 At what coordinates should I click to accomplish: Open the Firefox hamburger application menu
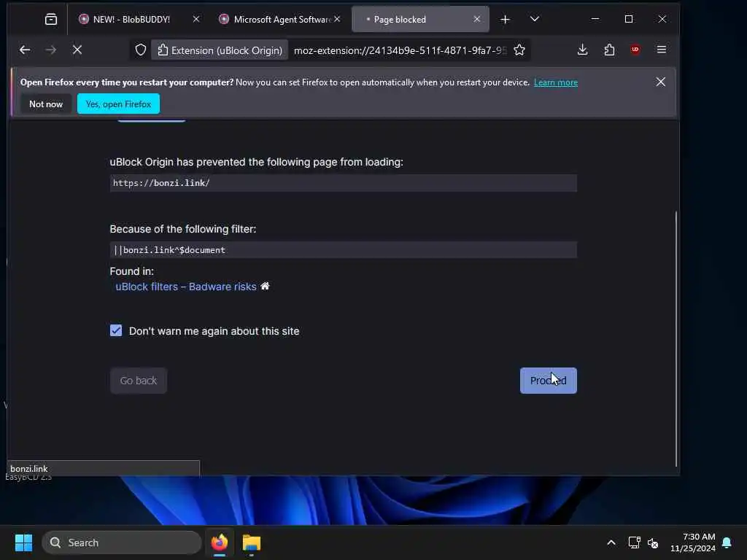click(x=661, y=50)
